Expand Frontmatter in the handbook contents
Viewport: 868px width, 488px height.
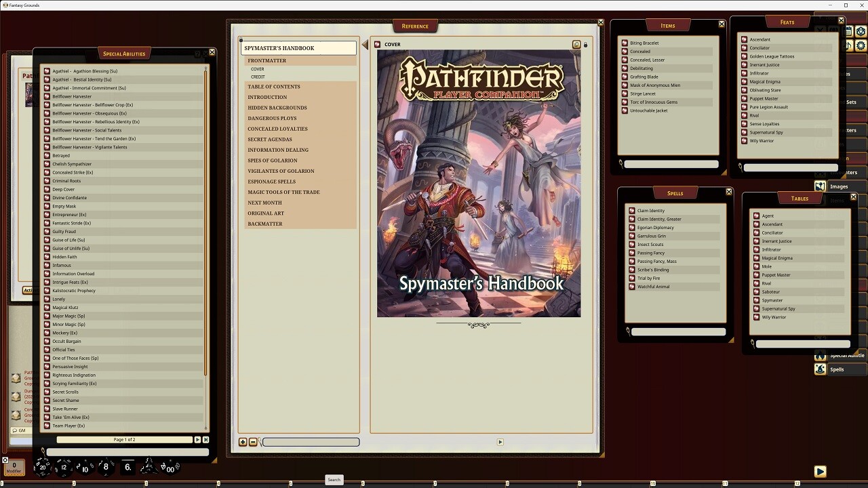click(x=267, y=60)
